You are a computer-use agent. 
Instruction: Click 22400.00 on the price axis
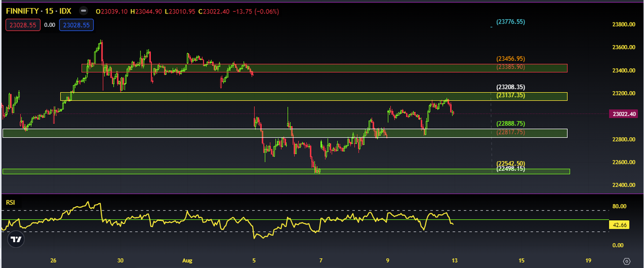tap(624, 185)
